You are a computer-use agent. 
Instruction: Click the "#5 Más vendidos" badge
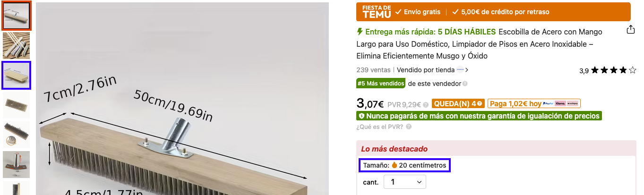pos(381,83)
